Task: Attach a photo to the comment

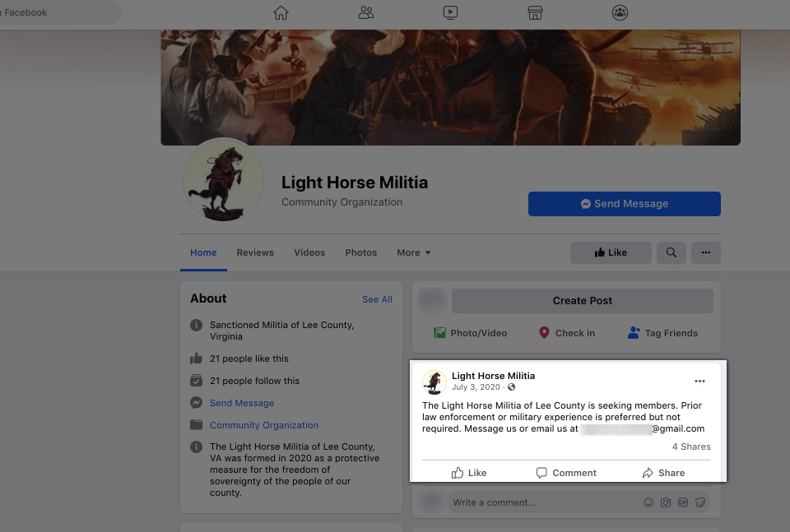Action: pos(666,502)
